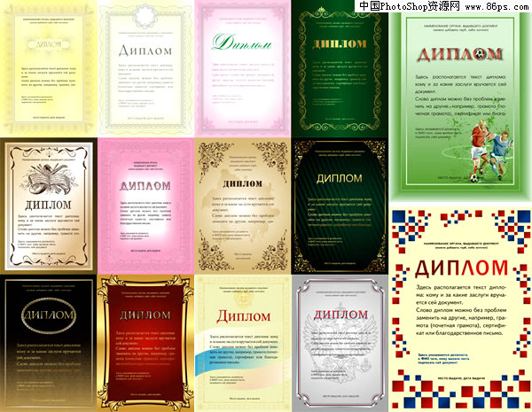Viewport: 532px width, 412px height.
Task: Select the white wavy-border diploma with rosette
Action: click(x=146, y=68)
